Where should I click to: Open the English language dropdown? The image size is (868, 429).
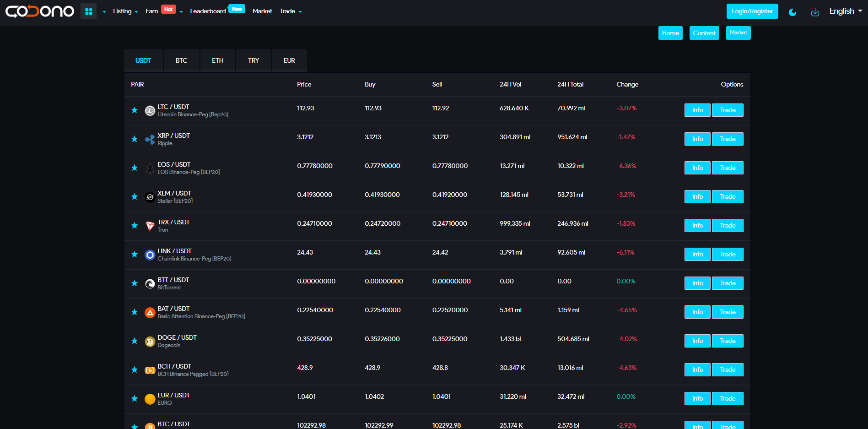846,11
